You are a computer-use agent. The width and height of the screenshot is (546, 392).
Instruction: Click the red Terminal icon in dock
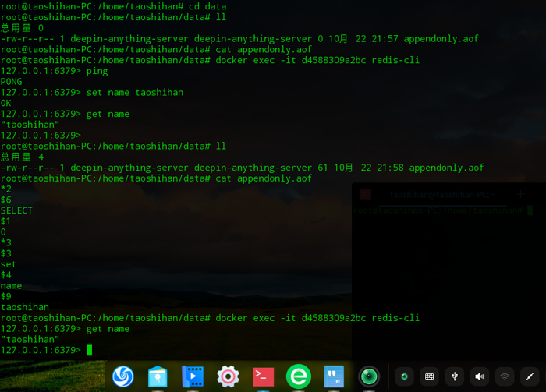click(x=264, y=376)
